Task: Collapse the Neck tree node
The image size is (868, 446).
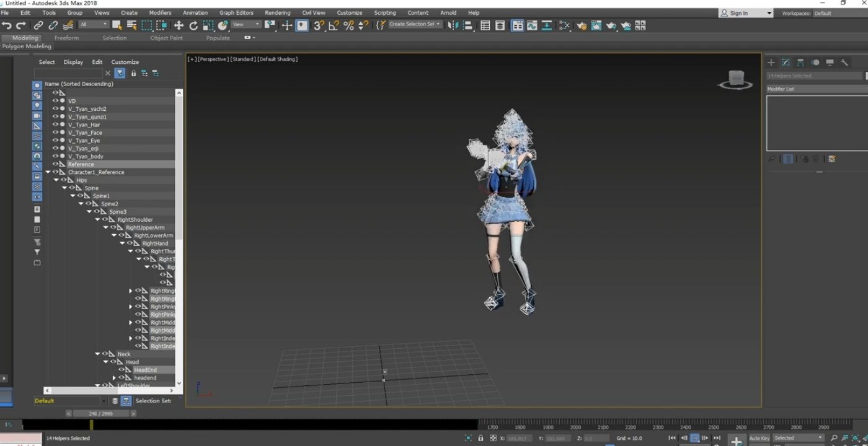Action: click(97, 354)
